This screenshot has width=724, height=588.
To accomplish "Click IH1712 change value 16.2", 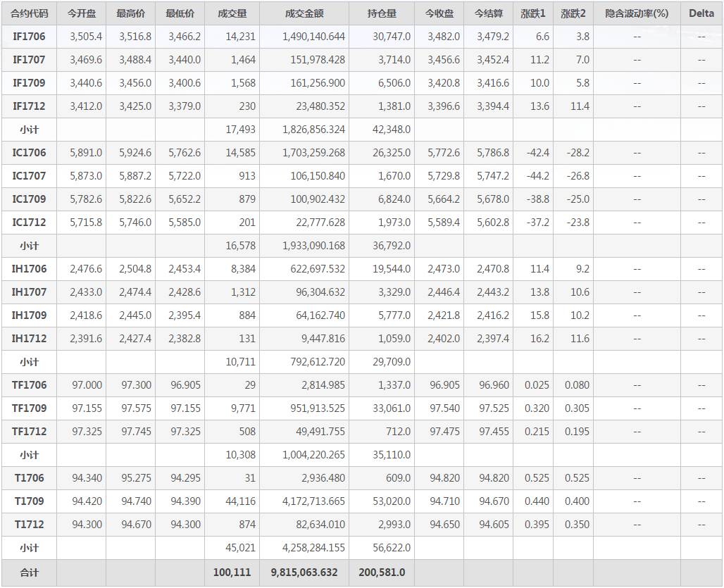I will tap(539, 338).
